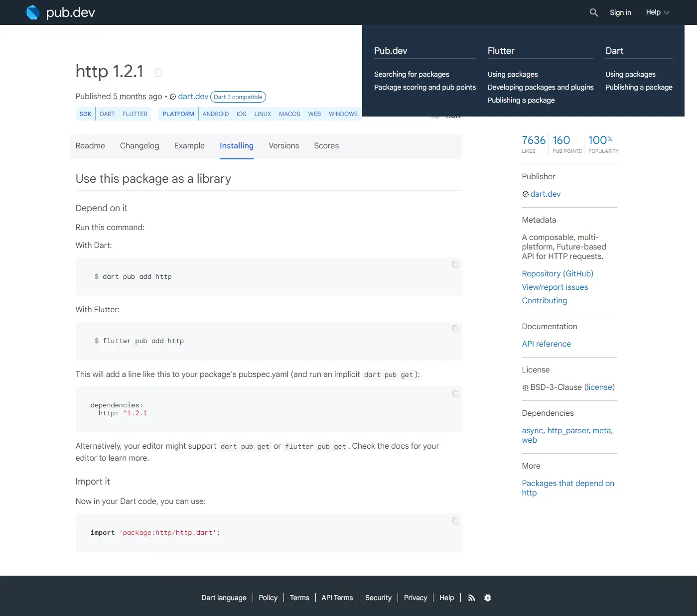Open the web dependency link
697x616 pixels.
click(529, 440)
